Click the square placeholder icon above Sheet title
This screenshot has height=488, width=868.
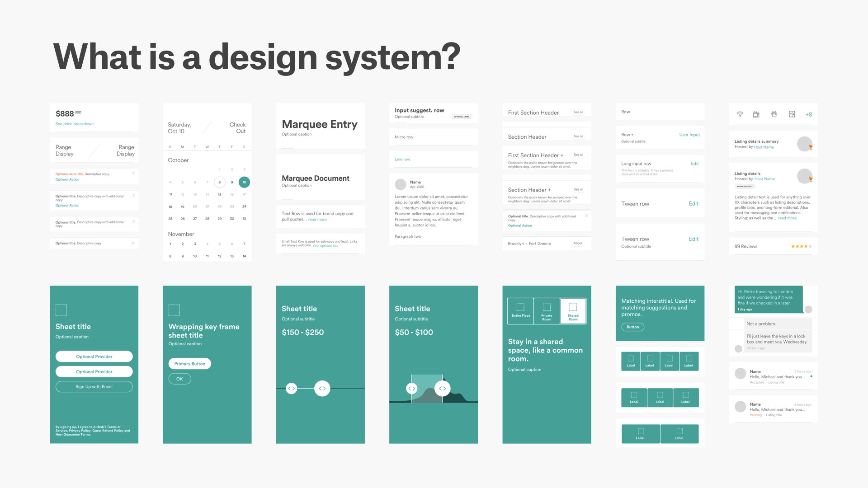61,310
